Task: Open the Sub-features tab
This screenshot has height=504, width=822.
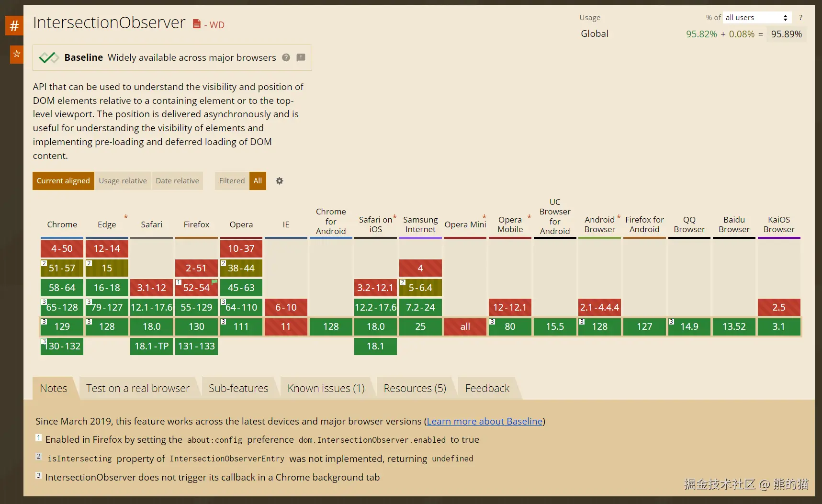Action: [238, 388]
